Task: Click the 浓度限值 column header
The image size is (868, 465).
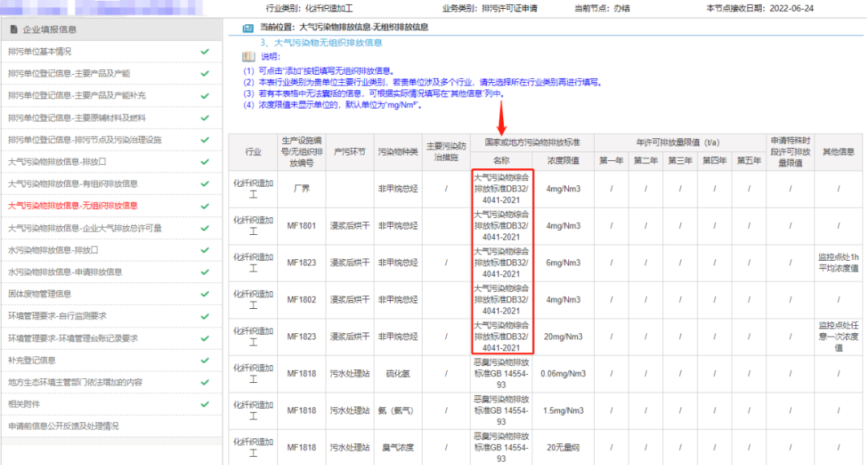Action: coord(563,160)
